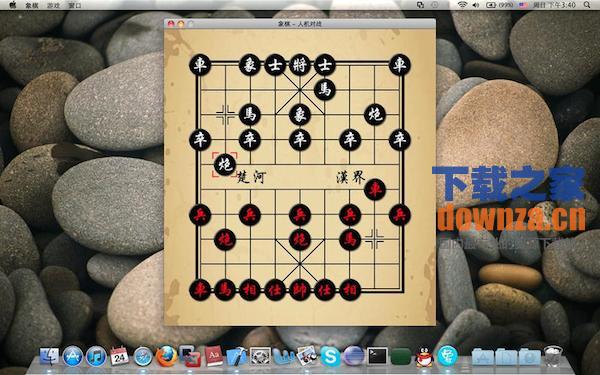The height and width of the screenshot is (375, 600).
Task: Select the black elephant 象 on the top row
Action: coord(250,65)
